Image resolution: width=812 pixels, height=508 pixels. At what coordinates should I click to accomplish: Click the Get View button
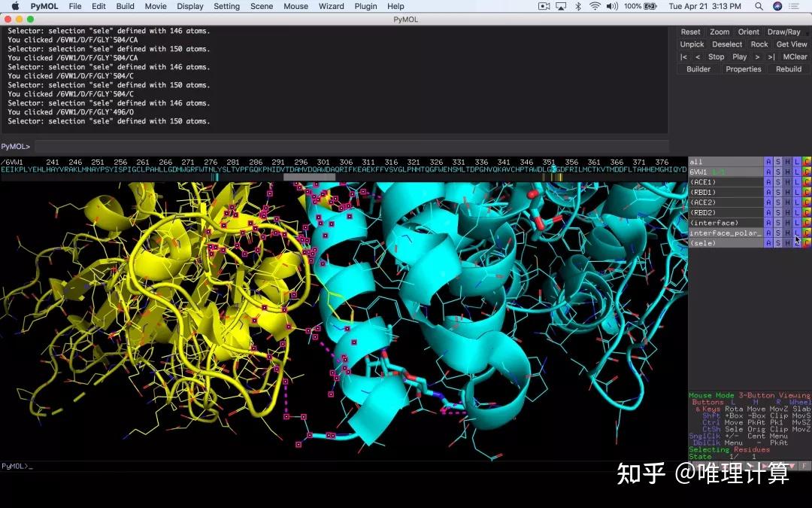[x=791, y=44]
